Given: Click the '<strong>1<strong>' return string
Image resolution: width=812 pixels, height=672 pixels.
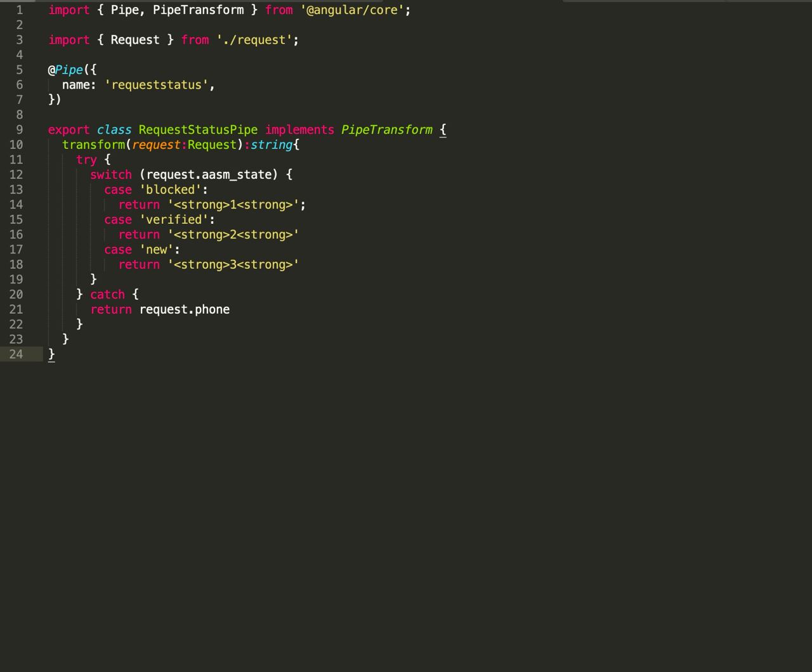Looking at the screenshot, I should click(x=233, y=205).
